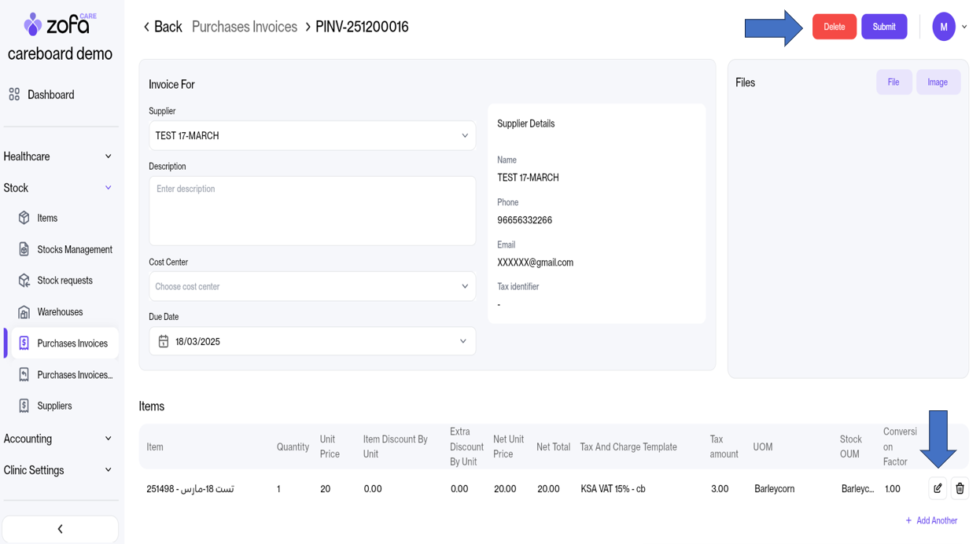Click the calendar icon in Due Date
980x544 pixels.
pyautogui.click(x=164, y=342)
